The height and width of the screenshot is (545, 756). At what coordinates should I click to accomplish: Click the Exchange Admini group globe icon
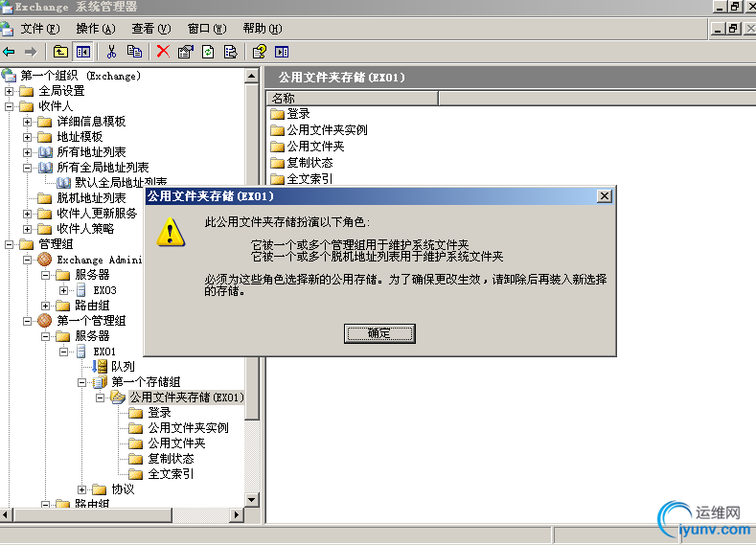point(45,260)
